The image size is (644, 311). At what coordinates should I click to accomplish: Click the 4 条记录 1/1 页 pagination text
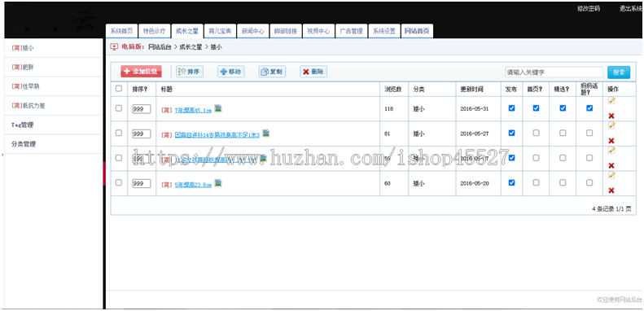[x=611, y=208]
